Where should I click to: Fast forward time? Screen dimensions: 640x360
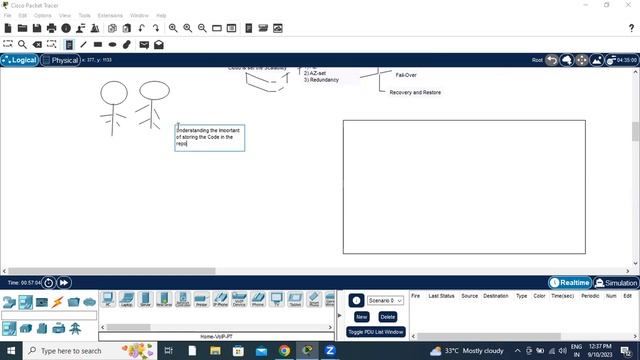64,282
